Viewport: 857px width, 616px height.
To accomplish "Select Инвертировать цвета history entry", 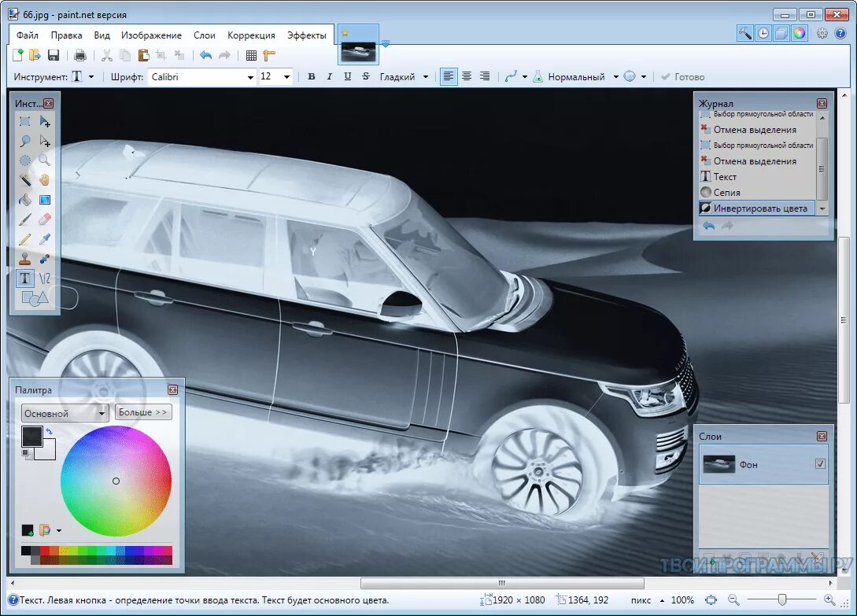I will 757,208.
